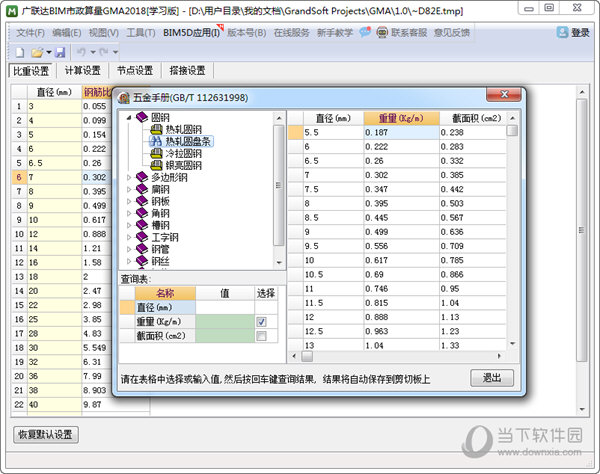Viewport: 600px width, 474px height.
Task: Click the 重量(Kg/m) green value field
Action: pos(225,321)
